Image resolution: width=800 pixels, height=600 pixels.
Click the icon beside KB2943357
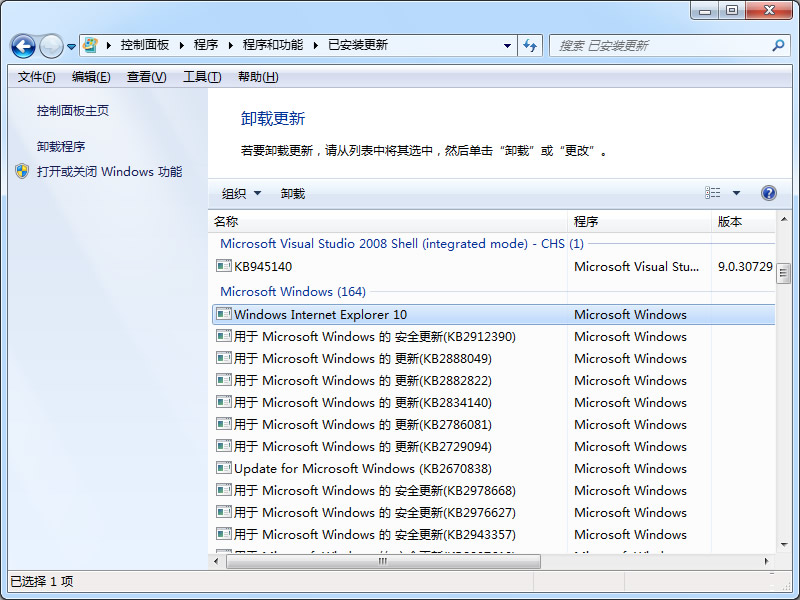[x=223, y=533]
